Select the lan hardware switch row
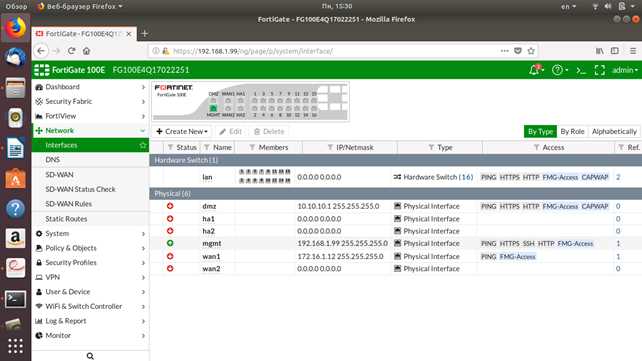Image resolution: width=642 pixels, height=361 pixels. tap(396, 177)
